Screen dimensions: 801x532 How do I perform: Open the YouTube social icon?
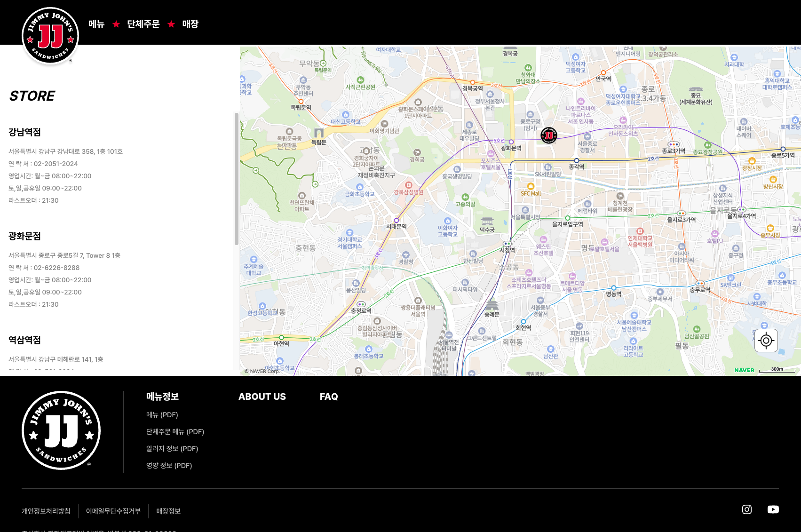pos(773,509)
